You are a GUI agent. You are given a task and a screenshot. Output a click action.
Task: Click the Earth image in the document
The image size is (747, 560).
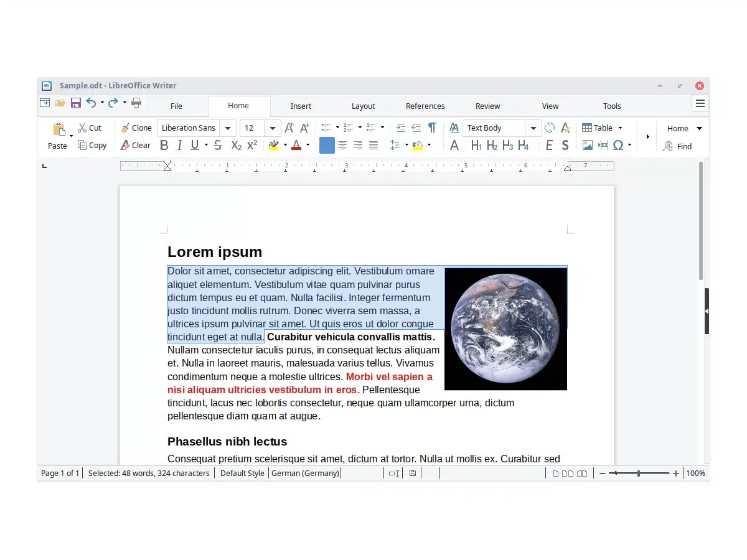(x=505, y=329)
